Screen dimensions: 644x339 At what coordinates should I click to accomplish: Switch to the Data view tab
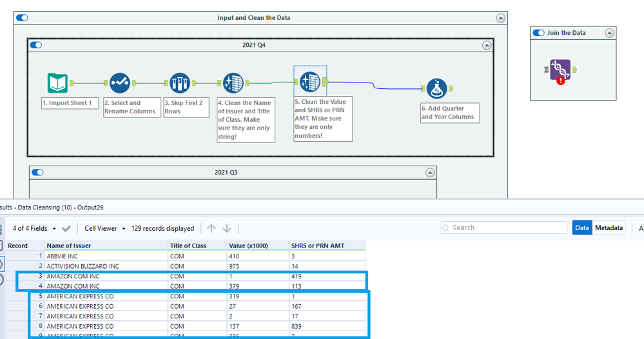[x=582, y=228]
